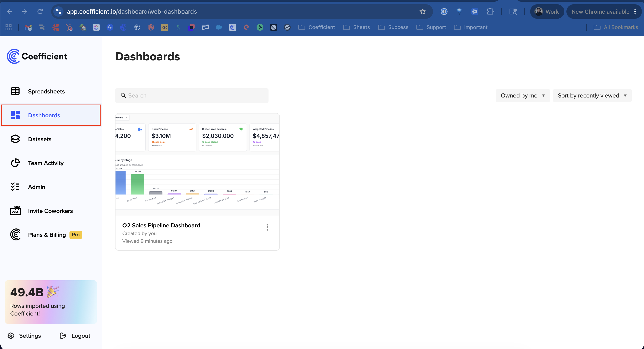The image size is (644, 349).
Task: Open the Sheets bookmarks folder
Action: (356, 27)
